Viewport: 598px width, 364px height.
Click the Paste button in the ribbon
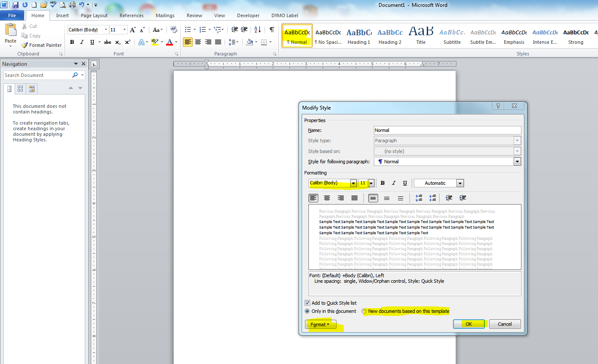(x=10, y=36)
